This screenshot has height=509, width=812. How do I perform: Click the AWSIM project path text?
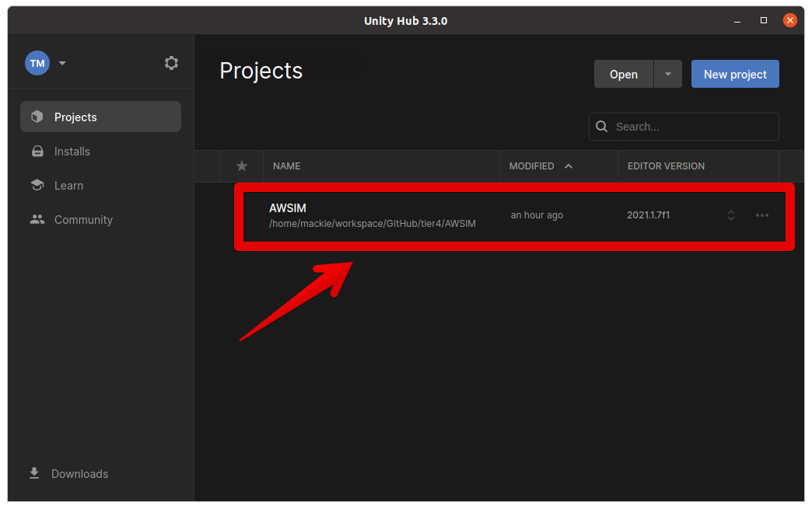pos(373,224)
